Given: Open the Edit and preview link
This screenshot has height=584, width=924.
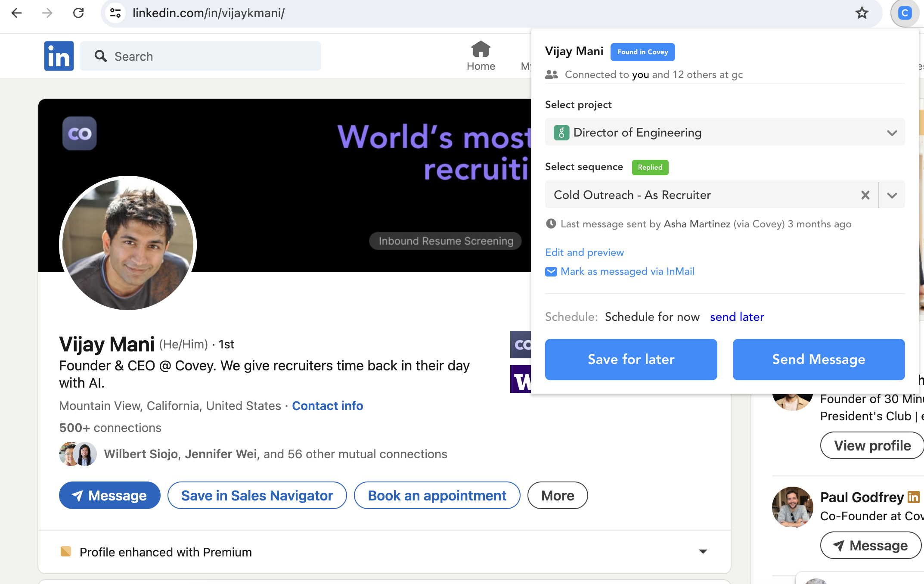Looking at the screenshot, I should (x=584, y=252).
